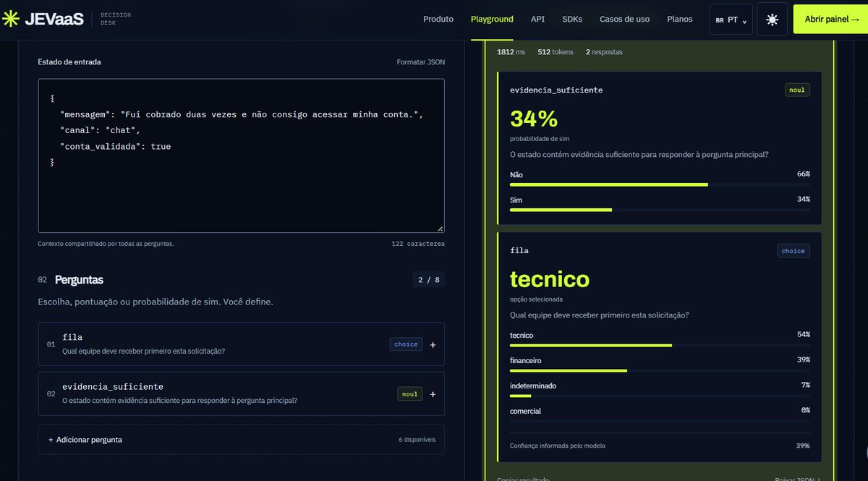Open the SDKs nav item
Viewport: 868px width, 481px height.
coord(572,20)
